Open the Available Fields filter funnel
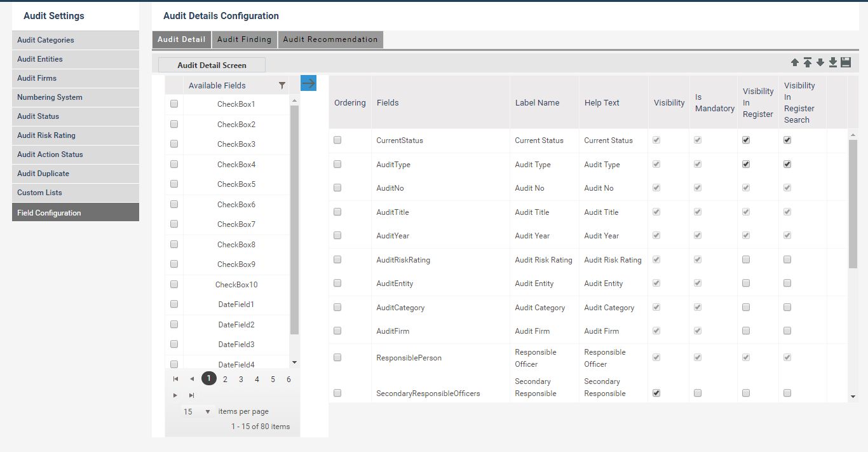 pos(282,85)
